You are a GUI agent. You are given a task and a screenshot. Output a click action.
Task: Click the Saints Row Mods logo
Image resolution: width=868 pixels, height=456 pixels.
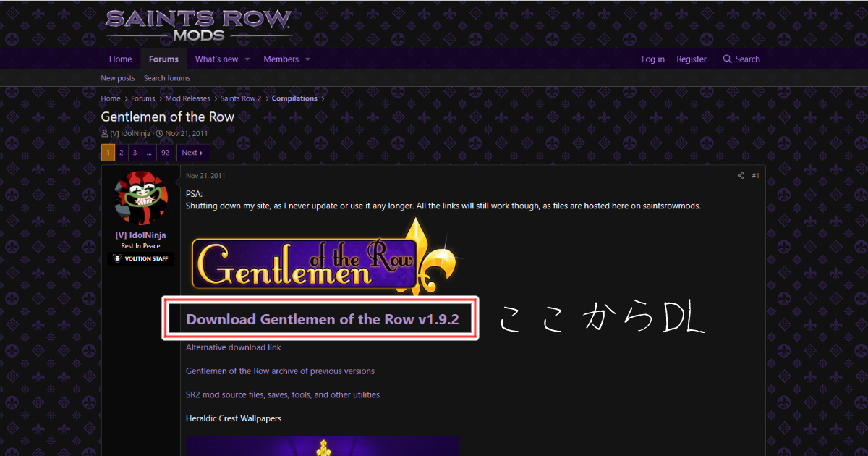199,25
